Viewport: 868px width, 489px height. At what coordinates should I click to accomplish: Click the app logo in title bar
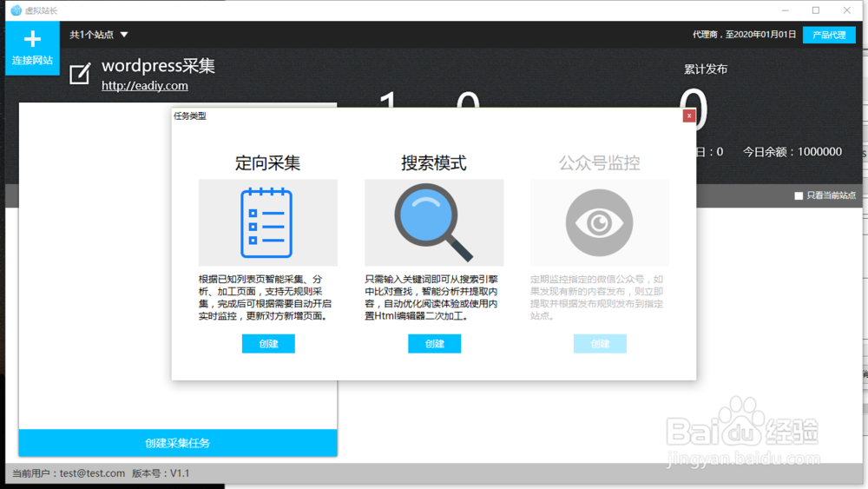16,10
